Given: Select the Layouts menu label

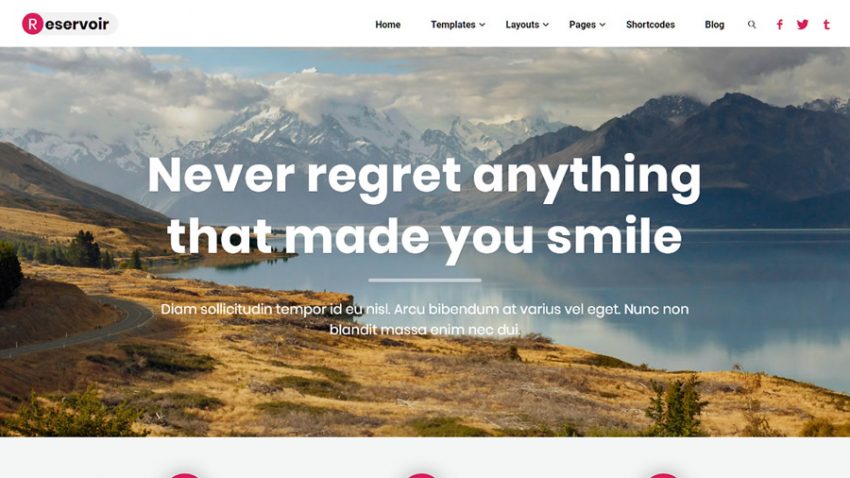Looking at the screenshot, I should coord(522,24).
